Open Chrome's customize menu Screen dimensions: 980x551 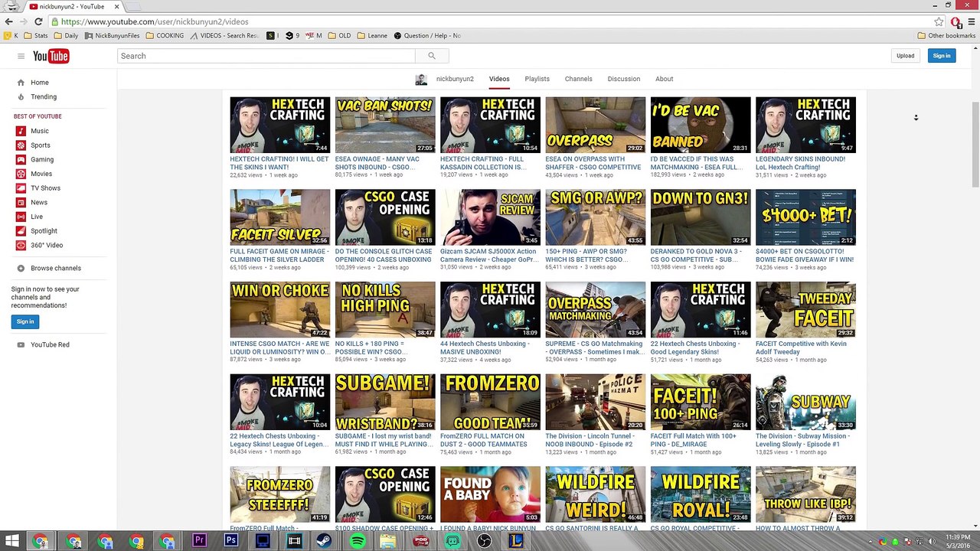(970, 21)
